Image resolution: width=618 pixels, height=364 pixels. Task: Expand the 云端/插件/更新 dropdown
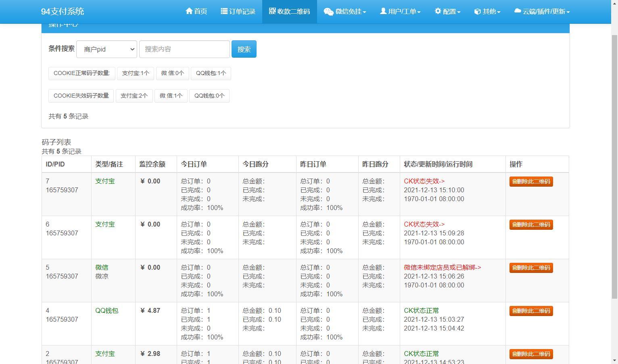[x=542, y=11]
